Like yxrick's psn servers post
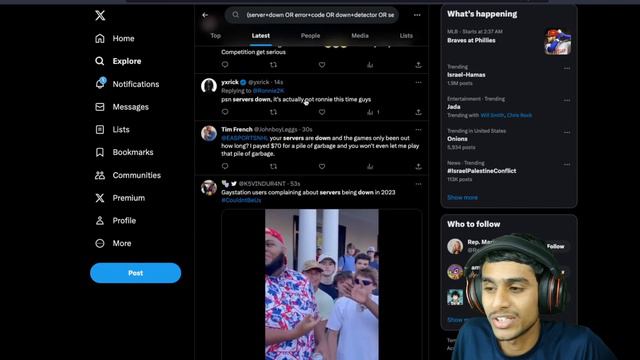Image resolution: width=640 pixels, height=360 pixels. point(322,112)
